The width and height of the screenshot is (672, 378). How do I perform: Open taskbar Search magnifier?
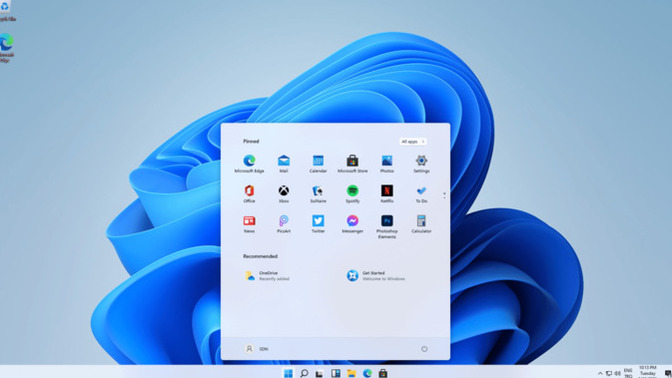pyautogui.click(x=304, y=373)
